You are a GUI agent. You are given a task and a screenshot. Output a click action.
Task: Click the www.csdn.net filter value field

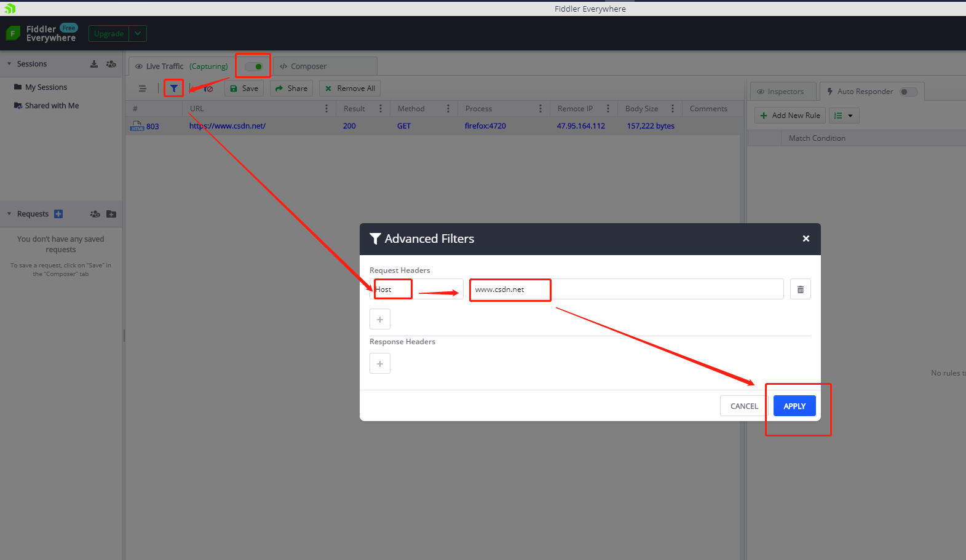click(627, 289)
